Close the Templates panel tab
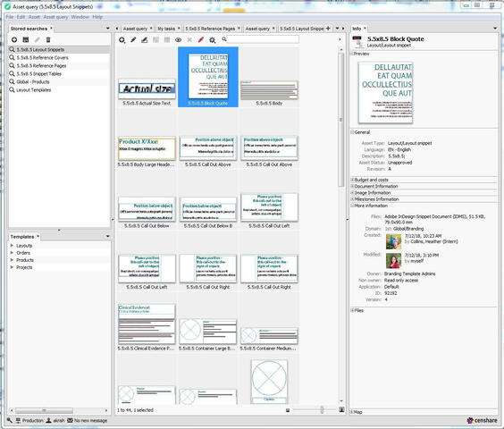 (x=38, y=236)
